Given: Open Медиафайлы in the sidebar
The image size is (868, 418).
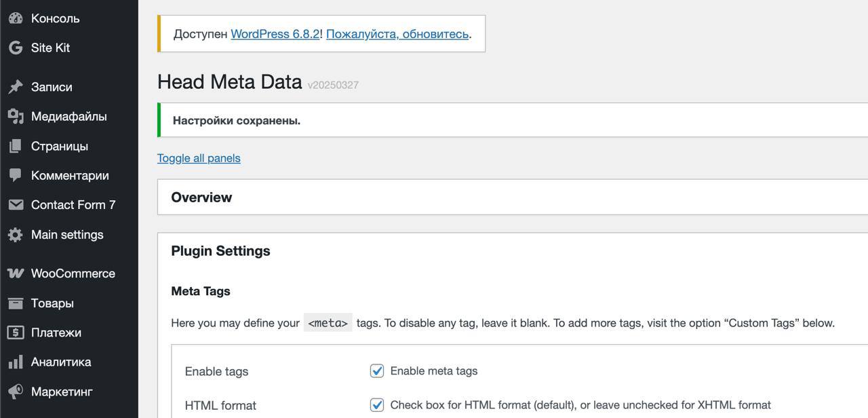Looking at the screenshot, I should [x=69, y=116].
